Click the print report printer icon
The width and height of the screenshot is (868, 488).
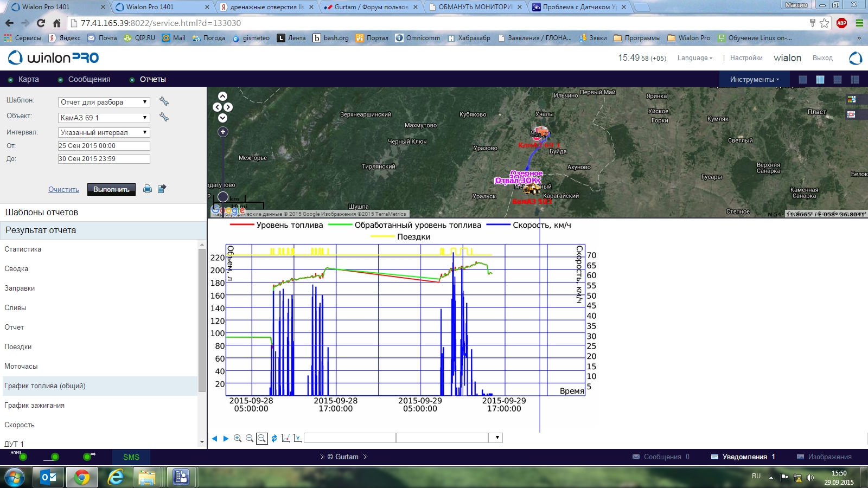[147, 189]
